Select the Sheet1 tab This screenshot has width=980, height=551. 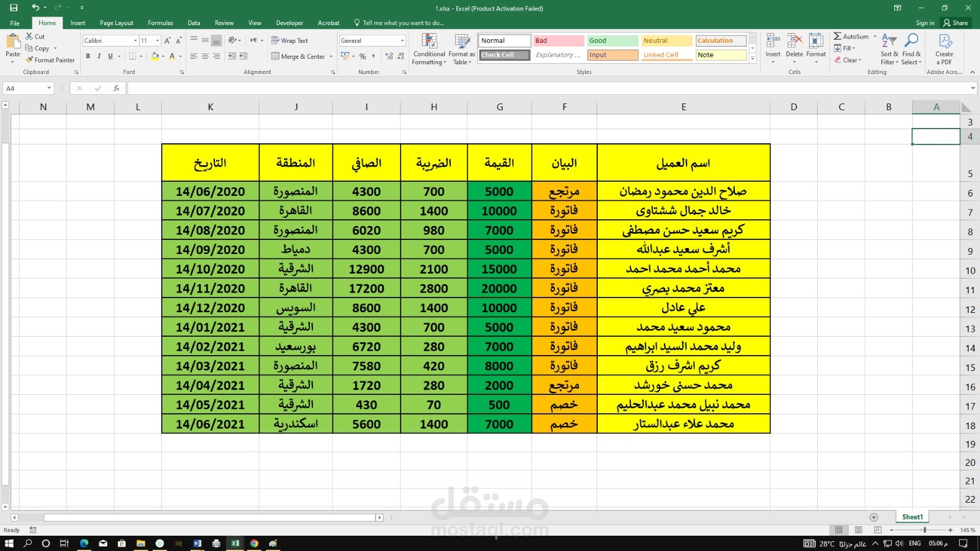pyautogui.click(x=912, y=517)
